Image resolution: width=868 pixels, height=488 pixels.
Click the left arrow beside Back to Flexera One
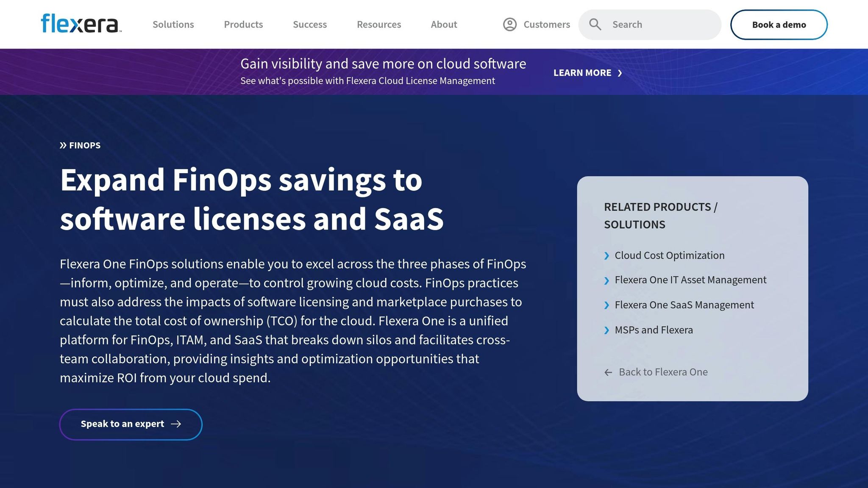[608, 372]
